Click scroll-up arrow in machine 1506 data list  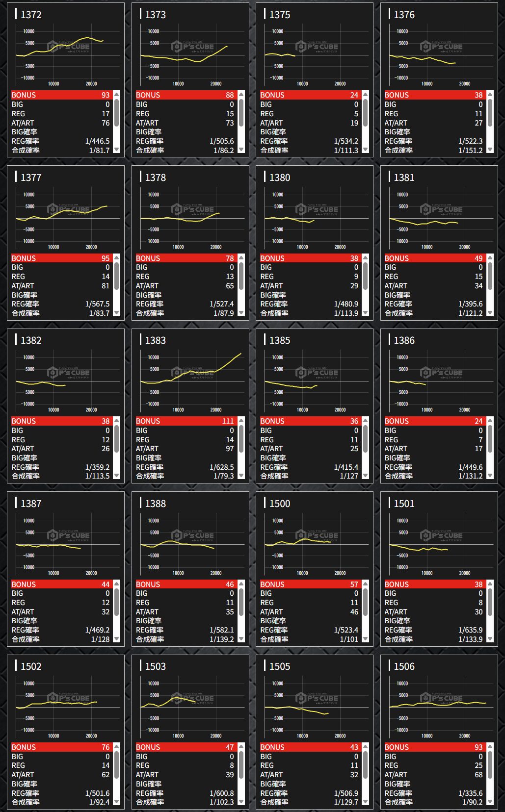point(490,746)
